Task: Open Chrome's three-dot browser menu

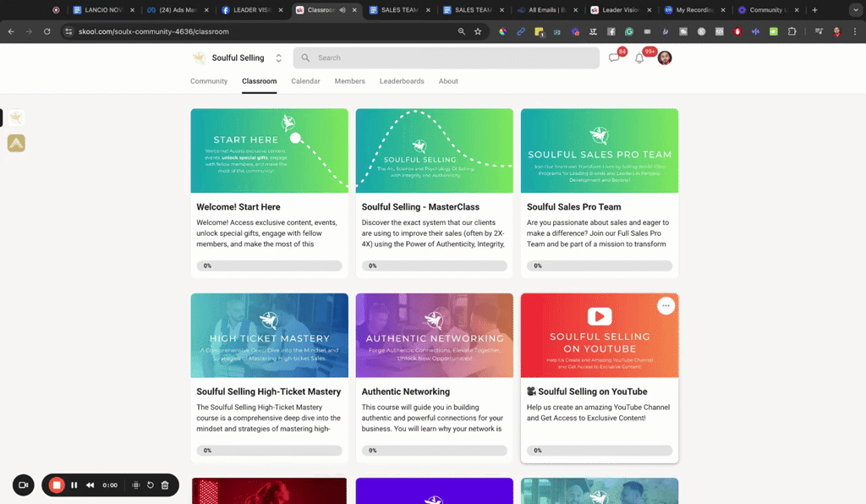Action: pos(855,30)
